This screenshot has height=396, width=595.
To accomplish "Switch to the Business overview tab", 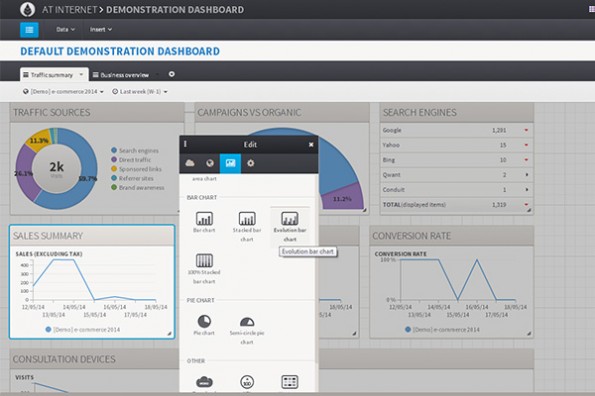I will (121, 75).
